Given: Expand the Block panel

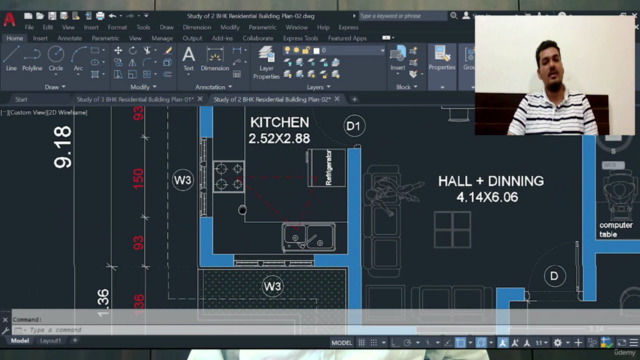Looking at the screenshot, I should click(x=407, y=87).
